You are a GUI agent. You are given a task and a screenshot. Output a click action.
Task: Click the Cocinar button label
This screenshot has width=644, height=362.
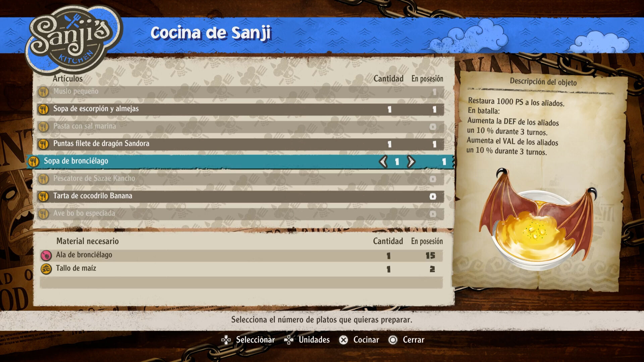pyautogui.click(x=366, y=340)
